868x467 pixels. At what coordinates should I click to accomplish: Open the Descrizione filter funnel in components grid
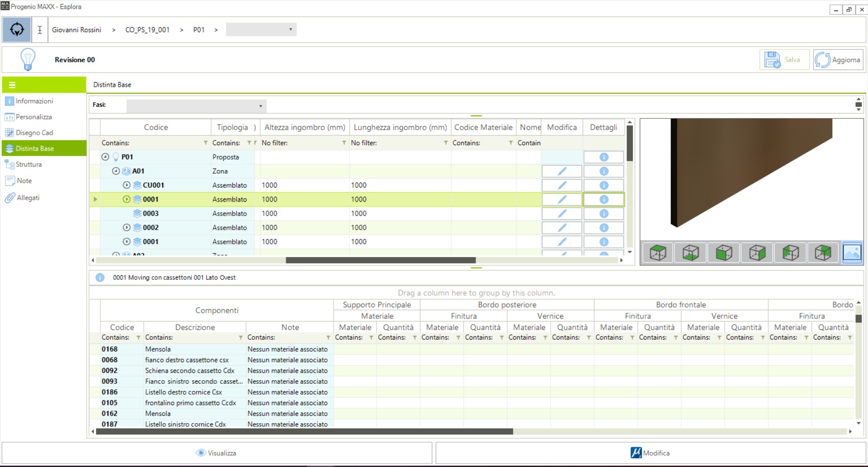(x=241, y=338)
